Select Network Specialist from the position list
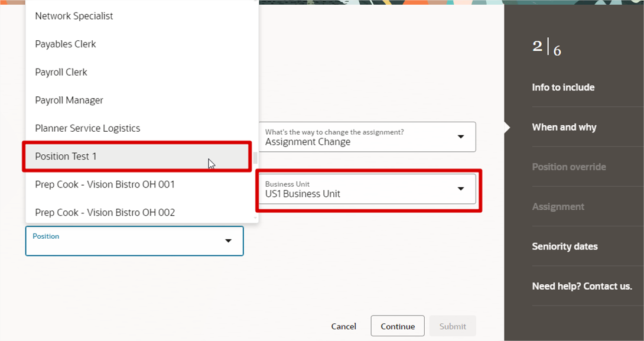This screenshot has width=644, height=341. [x=142, y=16]
